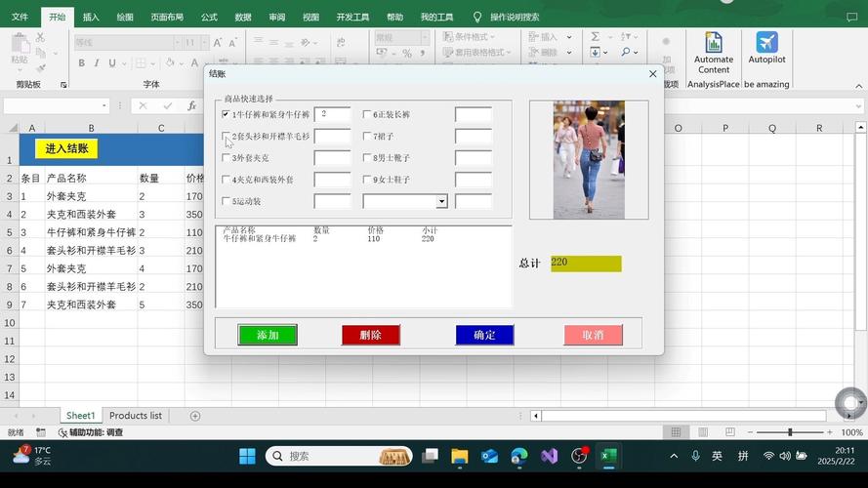Uncheck 1牛仔裤和紧身牛仔裤 checkbox

point(226,114)
